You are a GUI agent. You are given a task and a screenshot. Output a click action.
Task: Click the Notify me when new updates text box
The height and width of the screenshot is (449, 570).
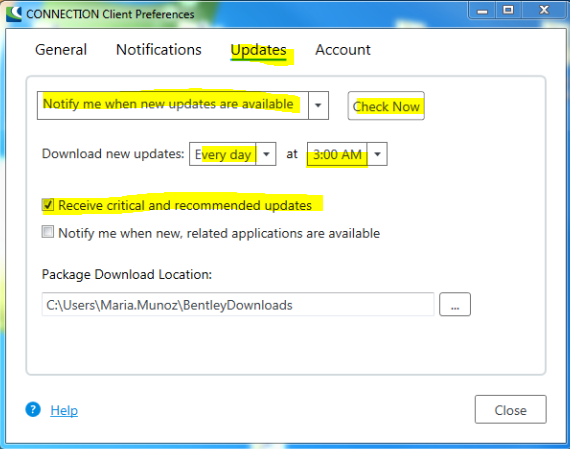(x=173, y=105)
